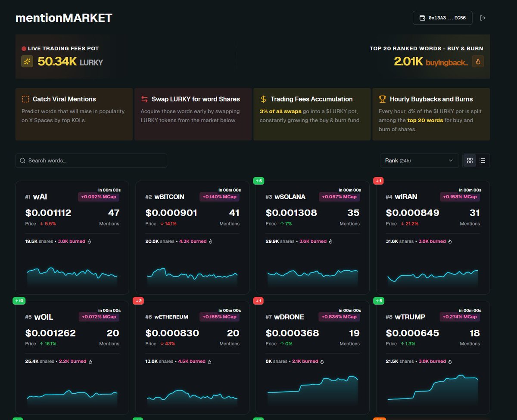Click the burn flame icon on wDRONE card
Viewport: 517px width, 420px height.
[322, 361]
